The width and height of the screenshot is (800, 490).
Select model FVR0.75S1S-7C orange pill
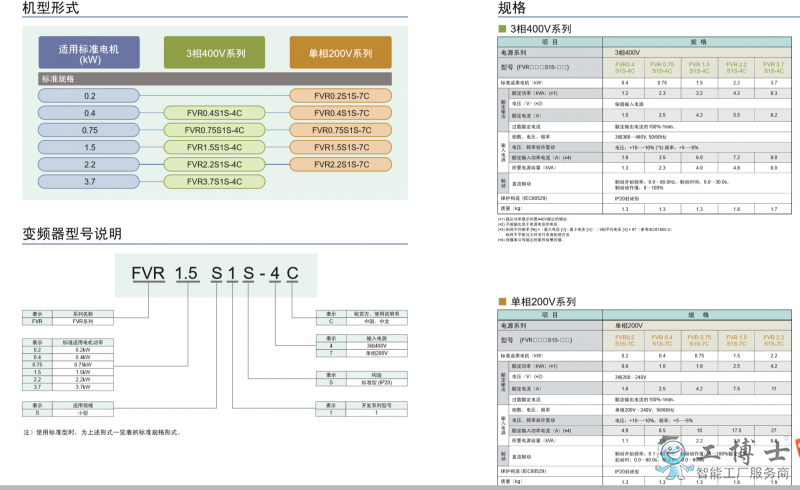[x=341, y=130]
